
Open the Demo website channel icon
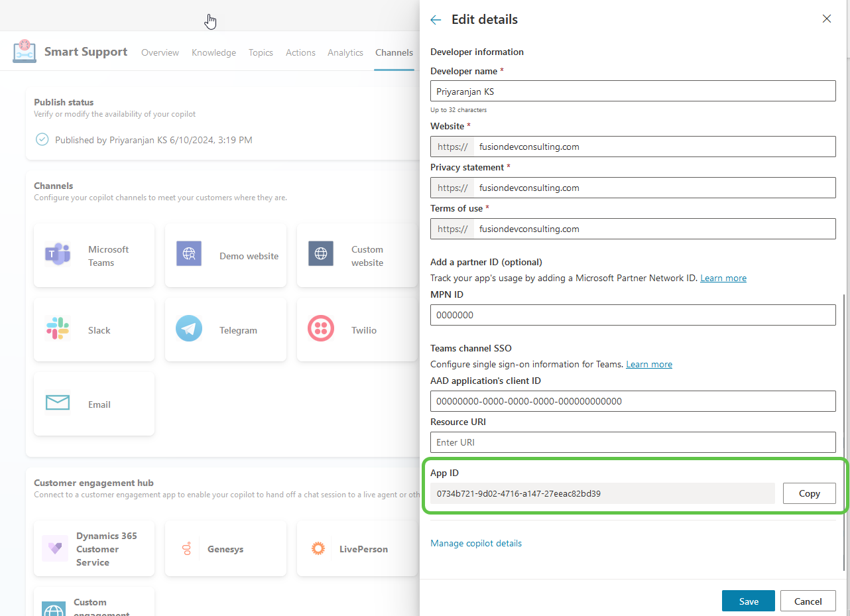pos(189,254)
